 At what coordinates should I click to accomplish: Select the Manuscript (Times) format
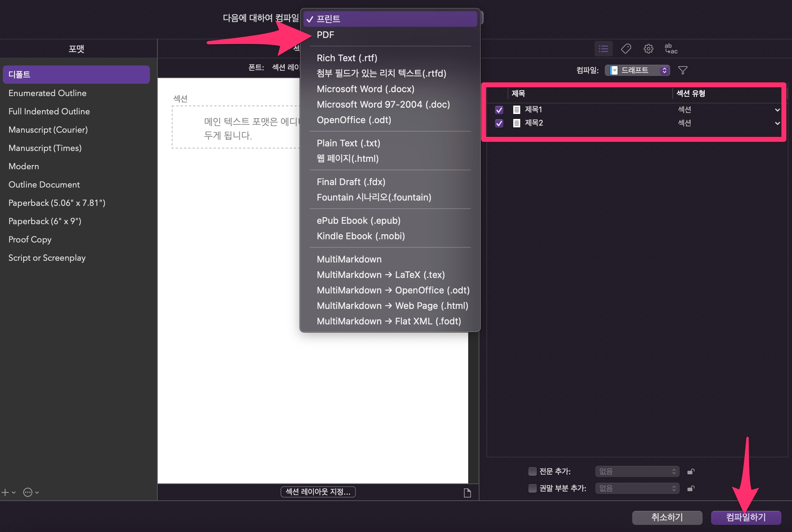click(x=45, y=148)
